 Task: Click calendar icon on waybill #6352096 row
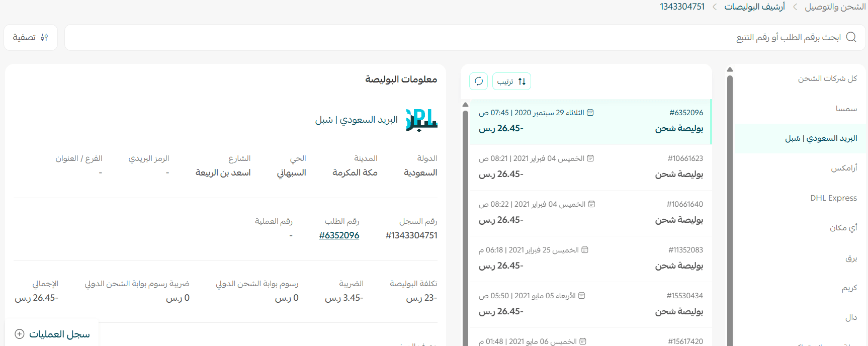tap(590, 113)
